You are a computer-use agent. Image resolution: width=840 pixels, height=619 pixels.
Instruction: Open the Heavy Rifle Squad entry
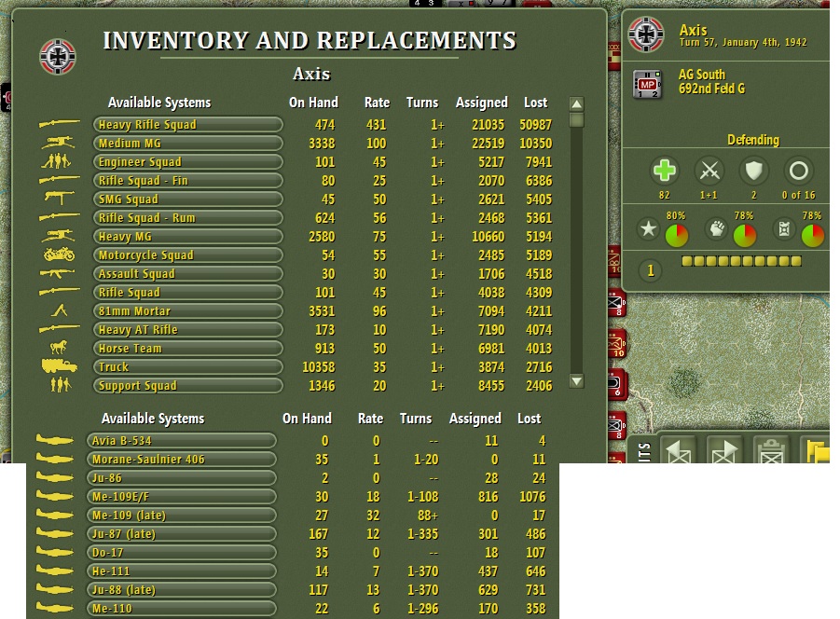(x=188, y=125)
